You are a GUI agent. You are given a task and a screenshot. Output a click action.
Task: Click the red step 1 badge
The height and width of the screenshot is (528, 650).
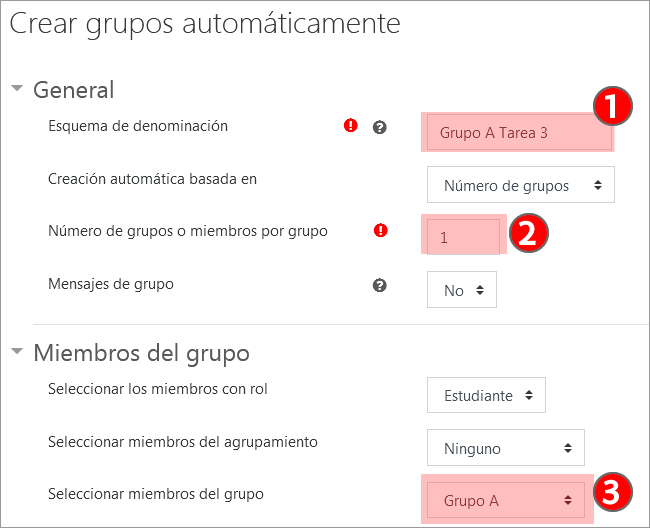(x=611, y=106)
